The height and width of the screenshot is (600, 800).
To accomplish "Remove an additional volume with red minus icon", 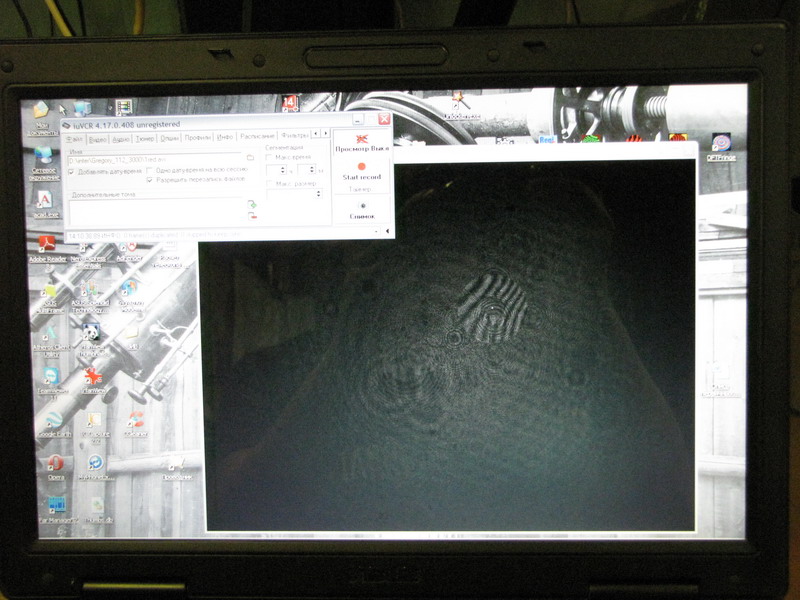I will tap(252, 216).
